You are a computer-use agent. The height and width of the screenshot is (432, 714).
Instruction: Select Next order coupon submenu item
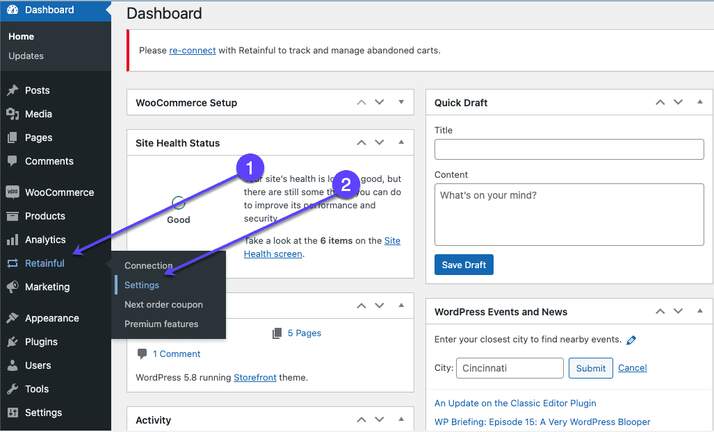click(x=163, y=305)
